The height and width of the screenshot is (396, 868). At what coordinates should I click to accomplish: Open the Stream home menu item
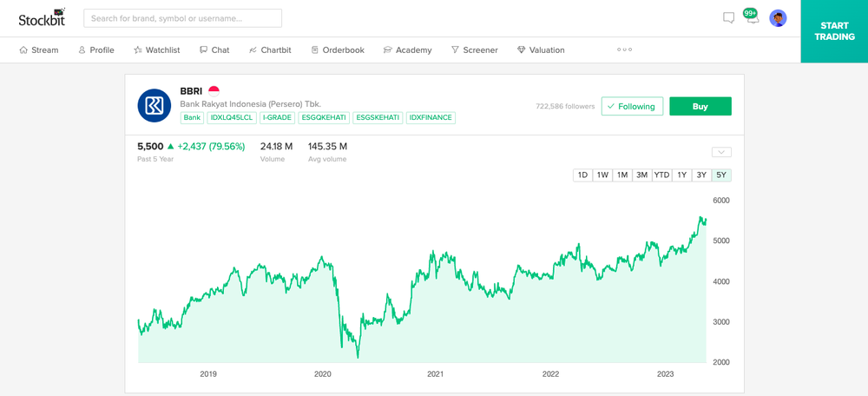[39, 49]
